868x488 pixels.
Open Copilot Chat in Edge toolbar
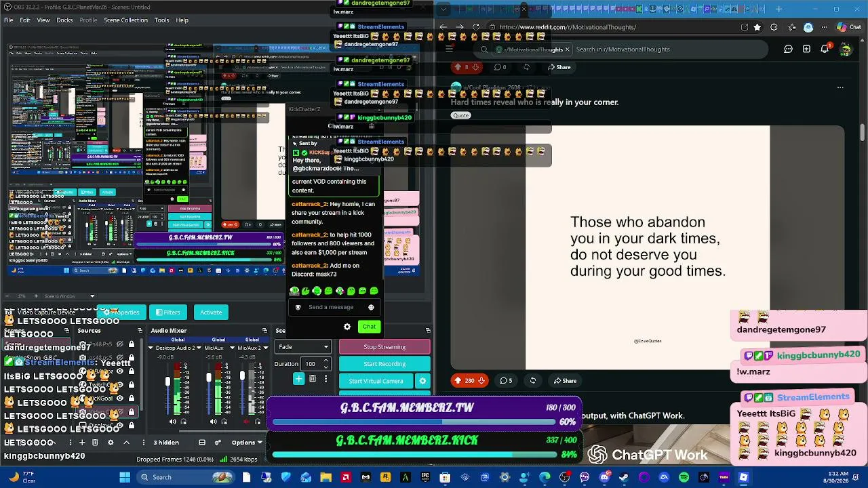point(848,27)
